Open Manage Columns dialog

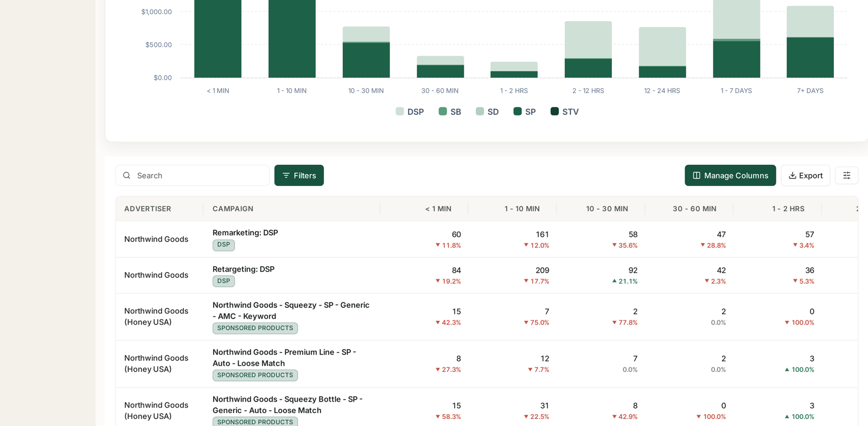(730, 176)
